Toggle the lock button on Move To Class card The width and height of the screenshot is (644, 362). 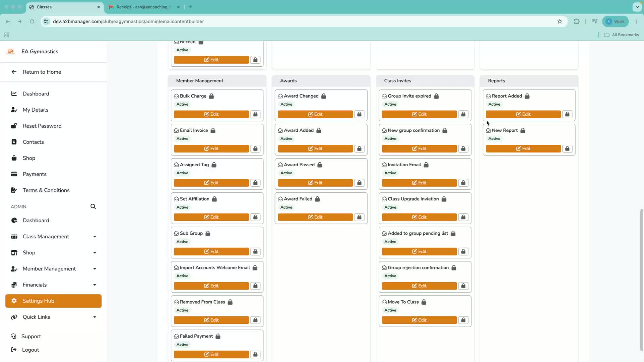463,320
